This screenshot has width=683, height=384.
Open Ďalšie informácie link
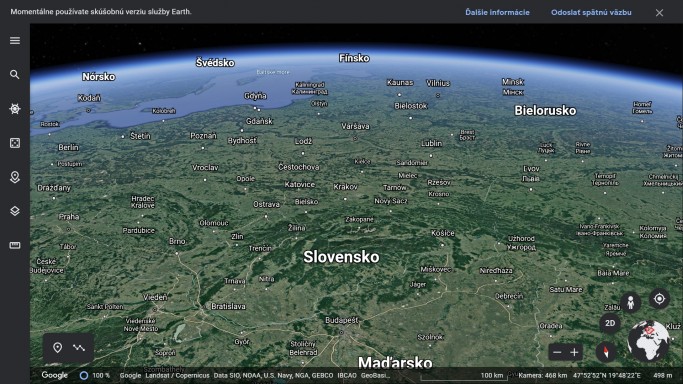[x=497, y=13]
